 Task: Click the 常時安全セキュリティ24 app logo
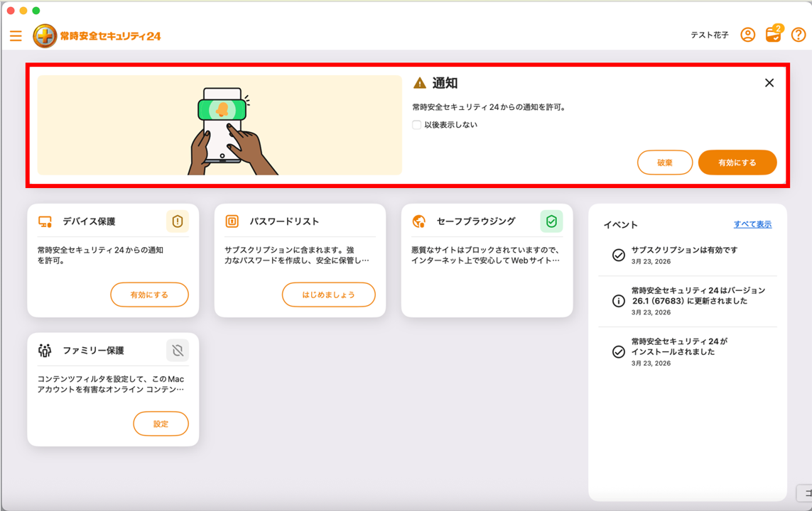44,35
